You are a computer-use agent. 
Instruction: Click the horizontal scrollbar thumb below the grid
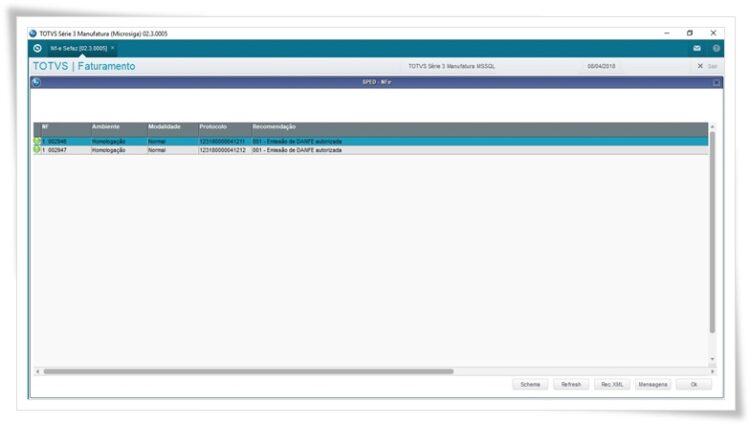tap(248, 371)
